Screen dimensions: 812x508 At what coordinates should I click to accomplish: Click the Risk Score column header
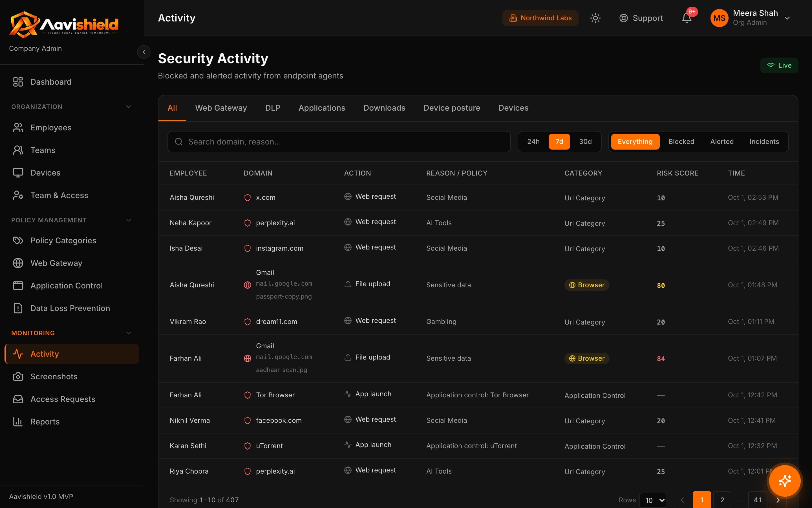(x=677, y=173)
